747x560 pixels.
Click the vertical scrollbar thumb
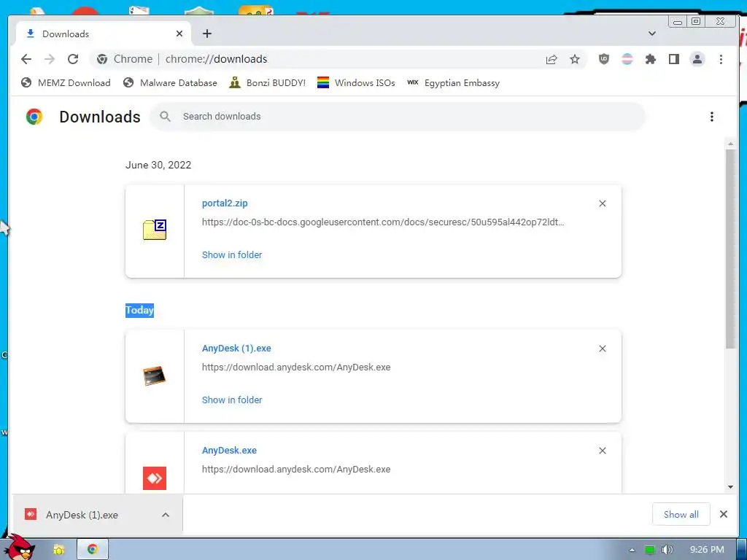(x=730, y=249)
